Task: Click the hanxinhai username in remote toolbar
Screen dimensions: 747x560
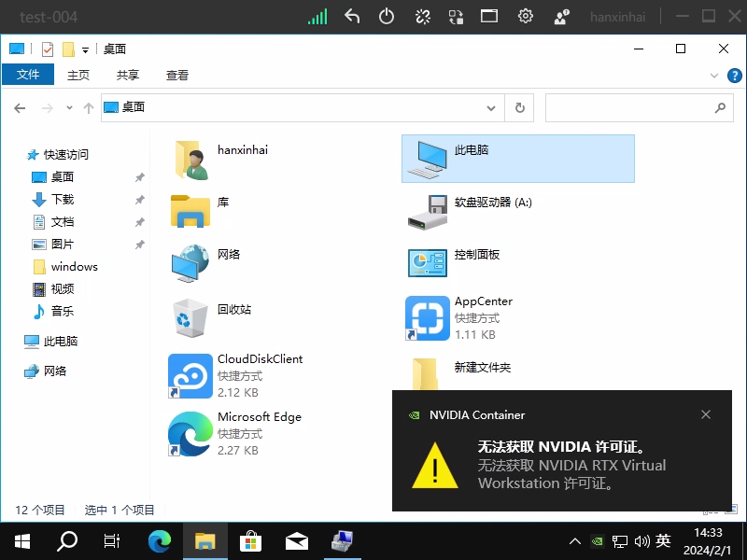Action: coord(617,17)
